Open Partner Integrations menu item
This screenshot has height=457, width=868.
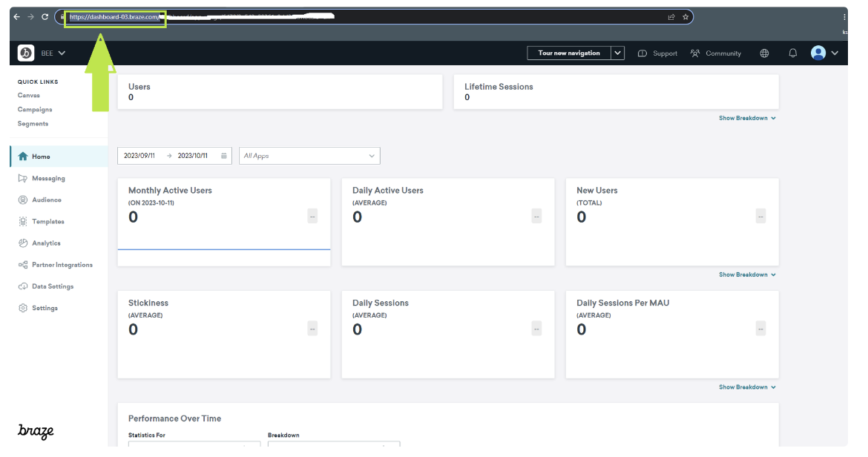(62, 265)
